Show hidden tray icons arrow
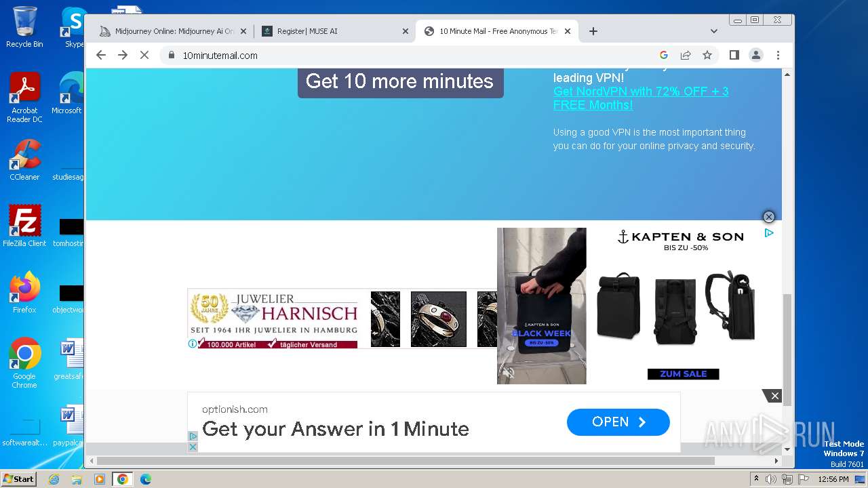This screenshot has height=488, width=868. (x=756, y=479)
